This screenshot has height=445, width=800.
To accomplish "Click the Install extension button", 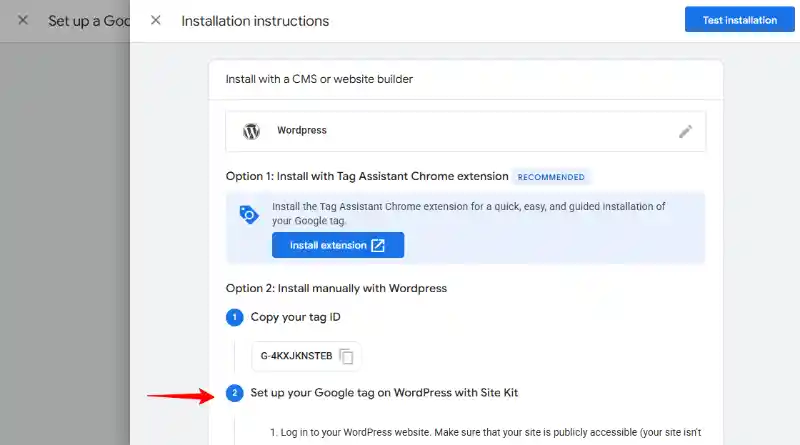I will click(338, 245).
